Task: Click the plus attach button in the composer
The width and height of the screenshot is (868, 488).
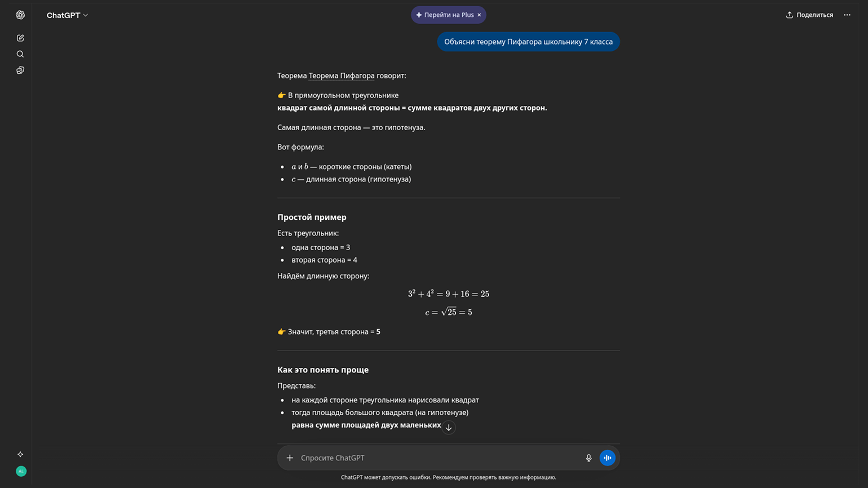Action: pyautogui.click(x=290, y=458)
